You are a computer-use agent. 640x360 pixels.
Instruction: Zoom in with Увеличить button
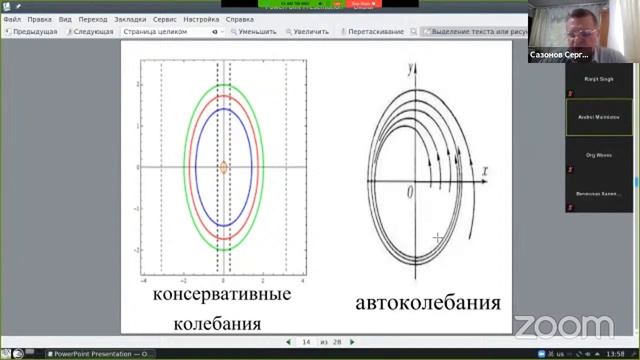307,31
